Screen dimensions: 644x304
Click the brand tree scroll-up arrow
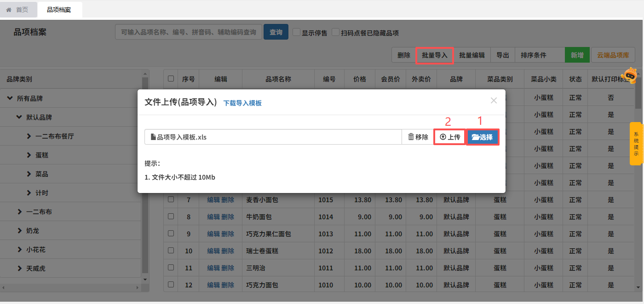(145, 73)
